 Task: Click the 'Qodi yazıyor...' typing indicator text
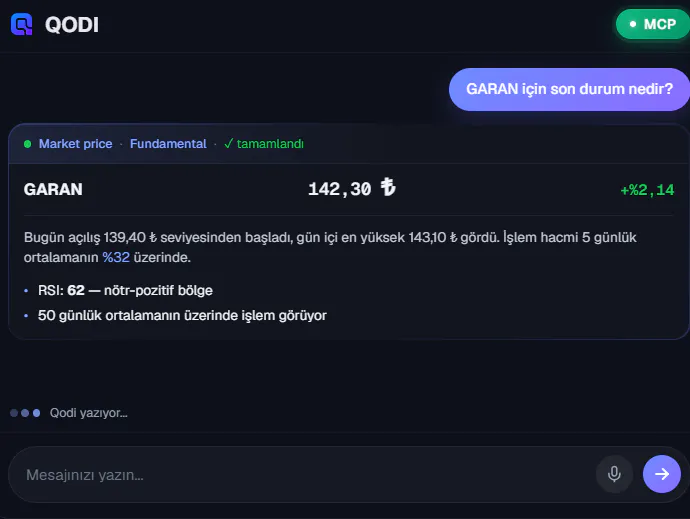[88, 413]
